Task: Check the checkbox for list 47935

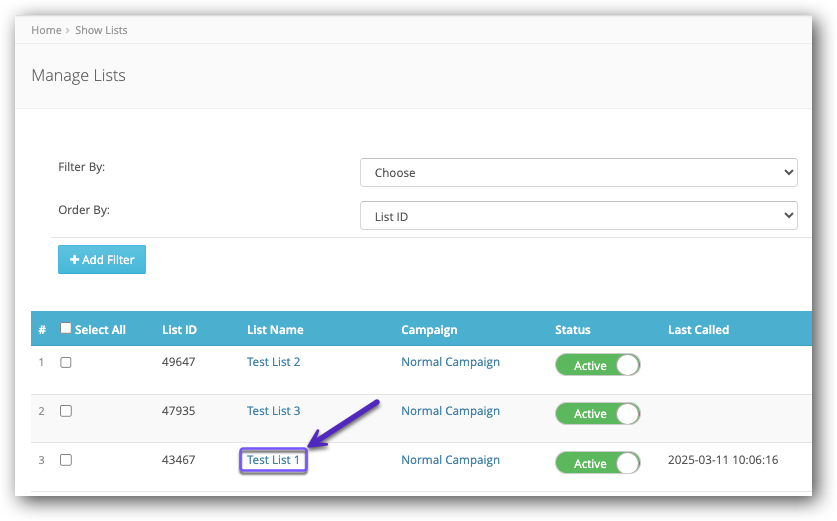Action: (x=66, y=411)
